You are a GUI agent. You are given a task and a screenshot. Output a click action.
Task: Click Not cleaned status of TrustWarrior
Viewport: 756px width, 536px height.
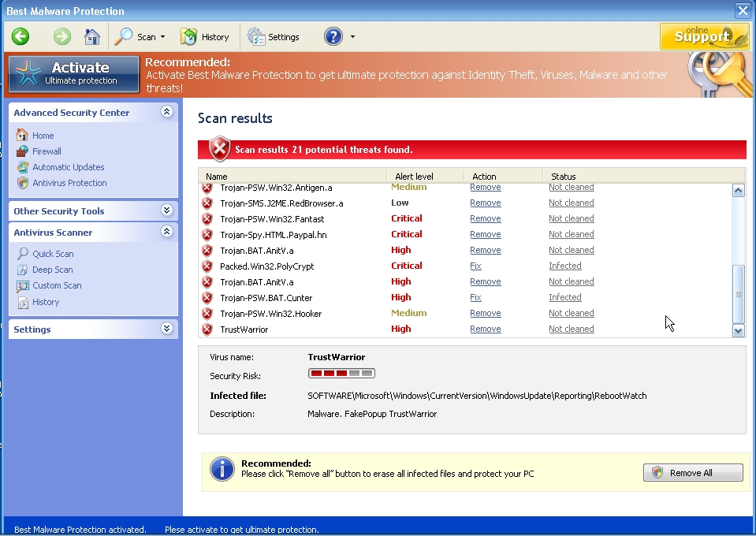(572, 329)
